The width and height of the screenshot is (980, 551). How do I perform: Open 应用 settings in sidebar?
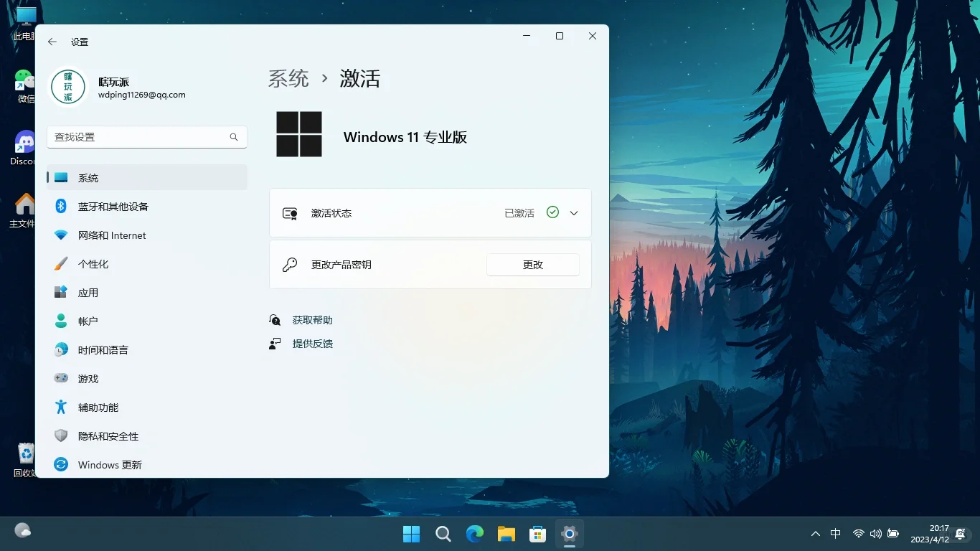87,292
